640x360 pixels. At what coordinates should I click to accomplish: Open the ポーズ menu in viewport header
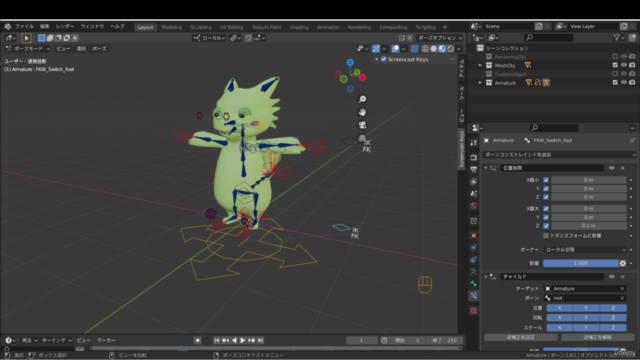point(99,49)
